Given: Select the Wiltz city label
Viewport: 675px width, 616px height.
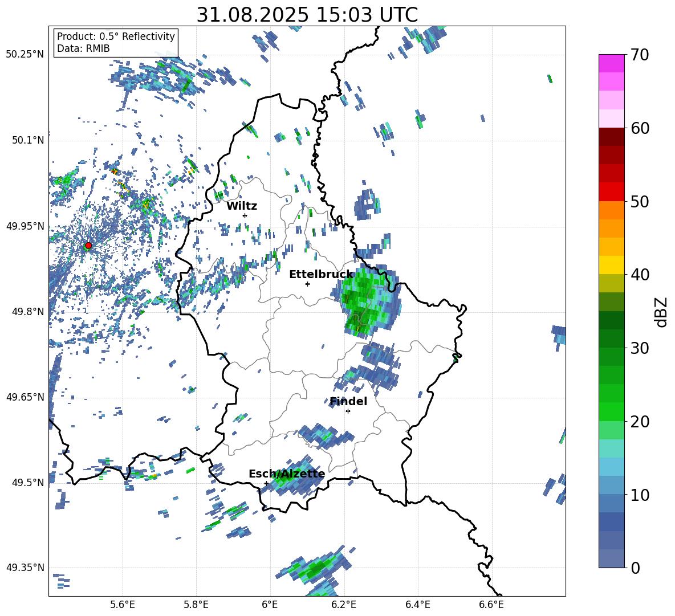Looking at the screenshot, I should (x=242, y=206).
